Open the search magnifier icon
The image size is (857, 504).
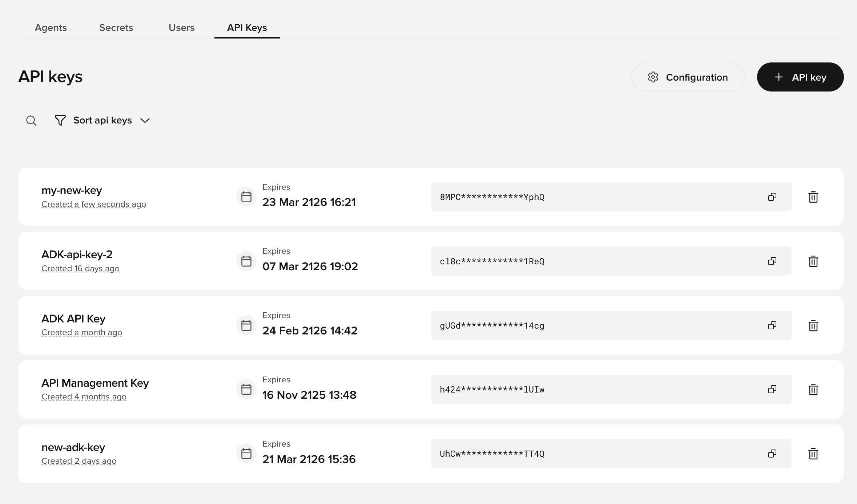(x=31, y=120)
